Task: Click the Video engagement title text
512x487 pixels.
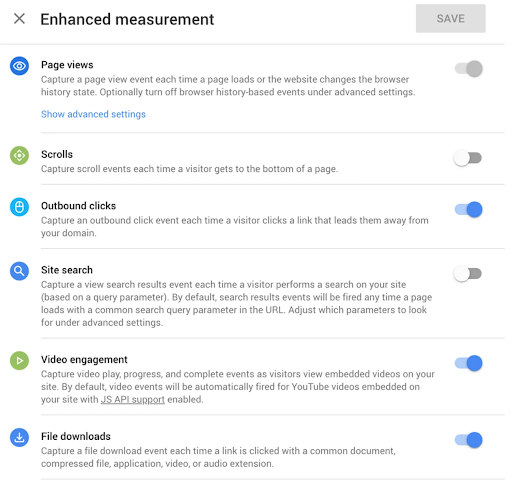Action: [84, 359]
